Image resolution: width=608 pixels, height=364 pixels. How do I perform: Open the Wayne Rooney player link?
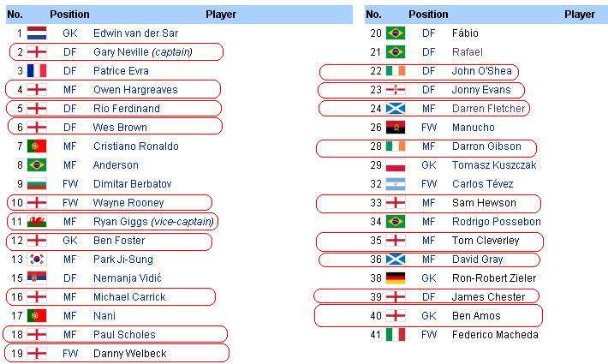click(x=128, y=203)
